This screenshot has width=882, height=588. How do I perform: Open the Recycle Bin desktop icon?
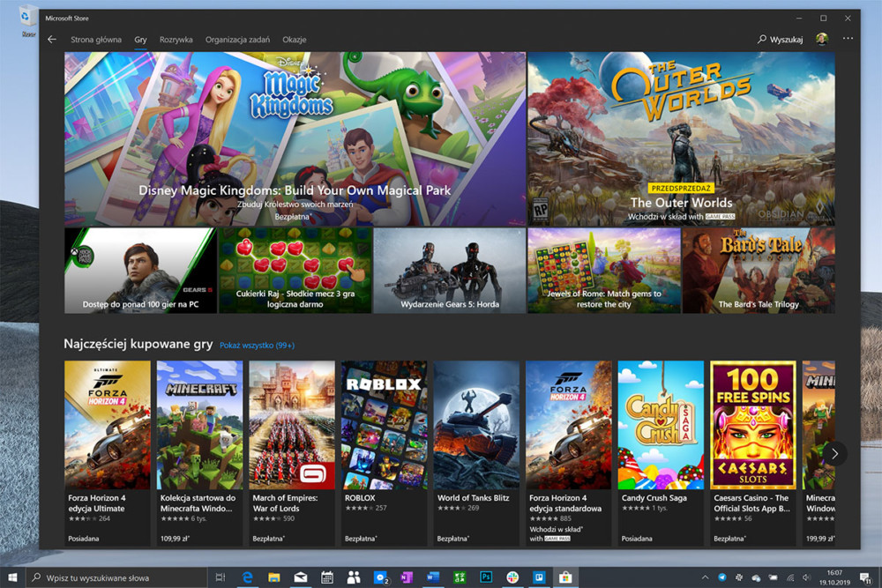tap(27, 21)
